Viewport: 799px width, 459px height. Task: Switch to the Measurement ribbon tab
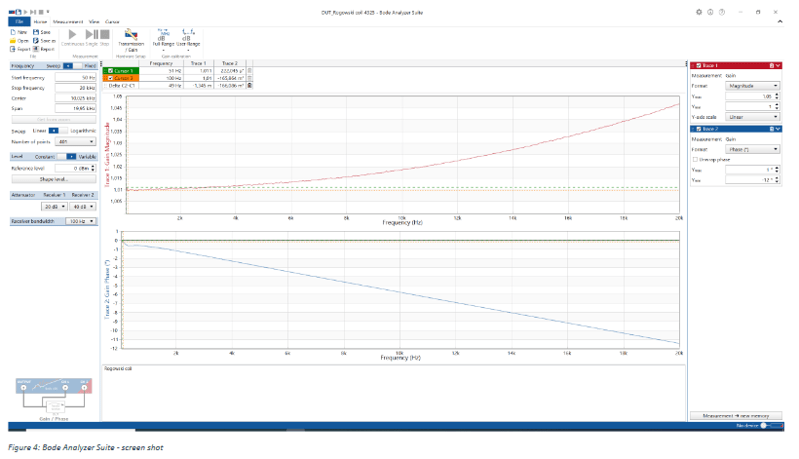point(66,20)
